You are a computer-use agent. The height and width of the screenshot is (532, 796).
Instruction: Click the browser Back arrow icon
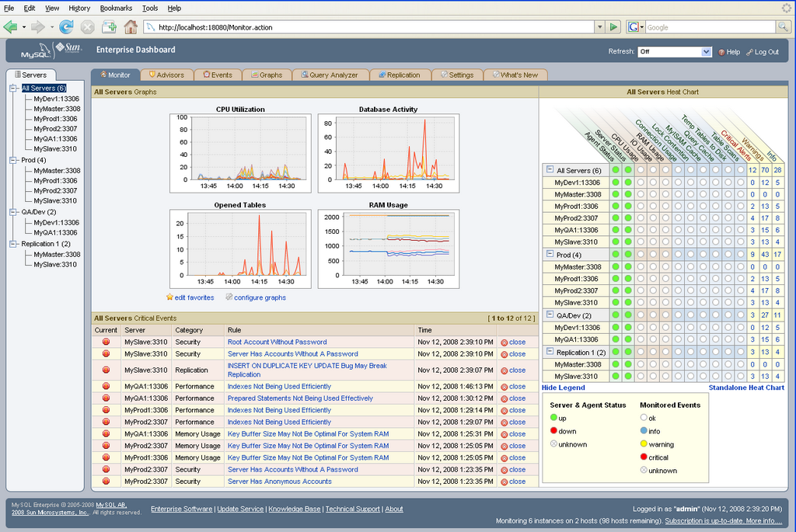click(10, 27)
